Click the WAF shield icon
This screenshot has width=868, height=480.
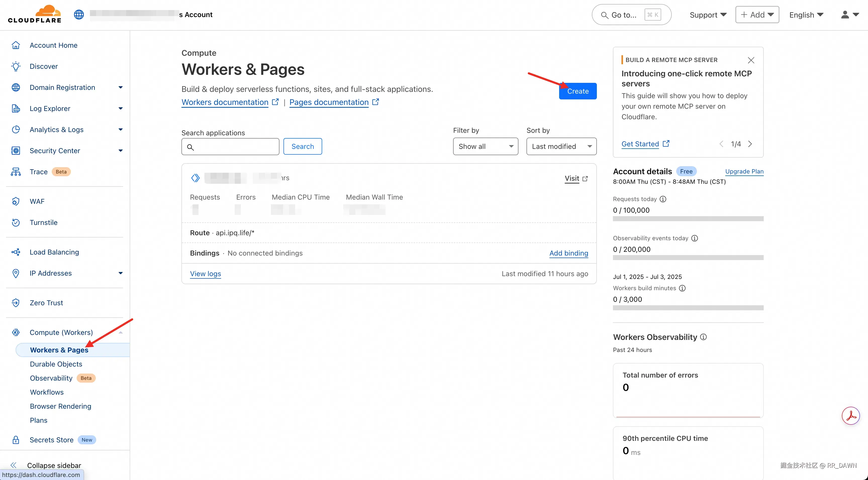(16, 201)
